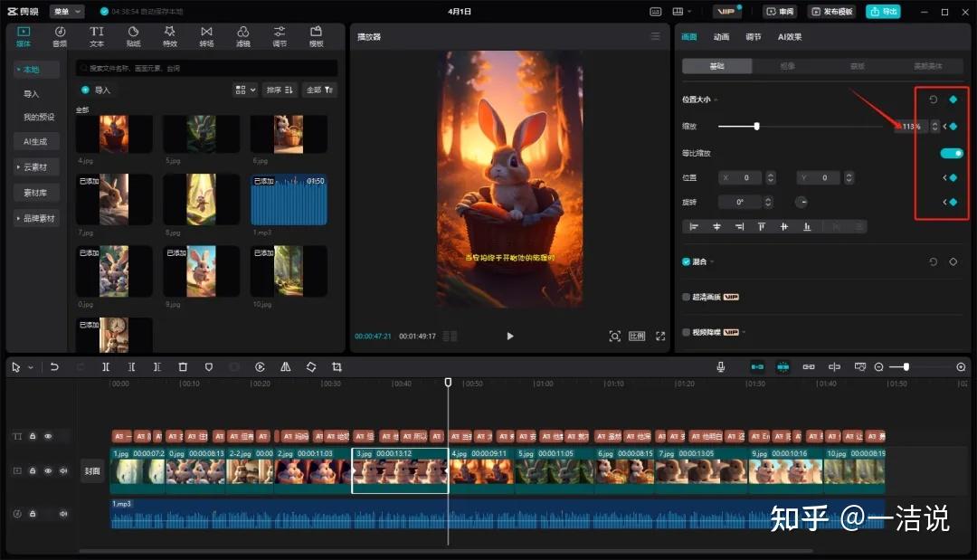977x560 pixels.
Task: Switch to the 动画 tab
Action: 721,37
